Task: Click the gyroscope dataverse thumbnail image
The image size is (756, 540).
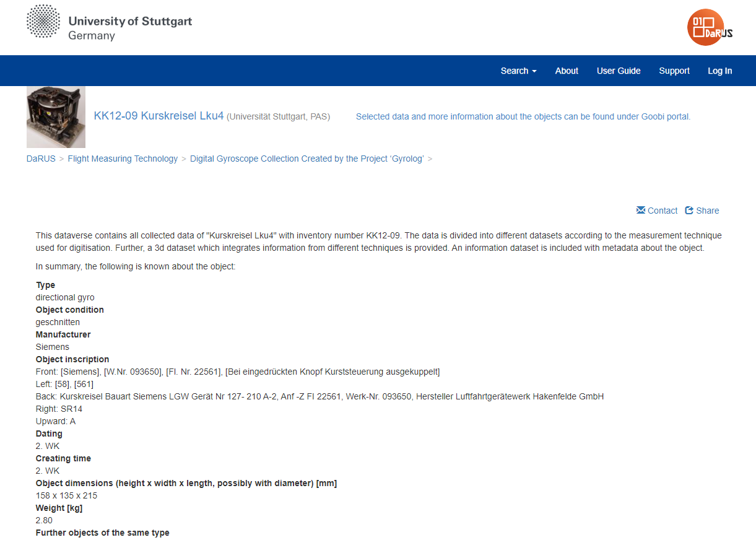Action: (56, 117)
